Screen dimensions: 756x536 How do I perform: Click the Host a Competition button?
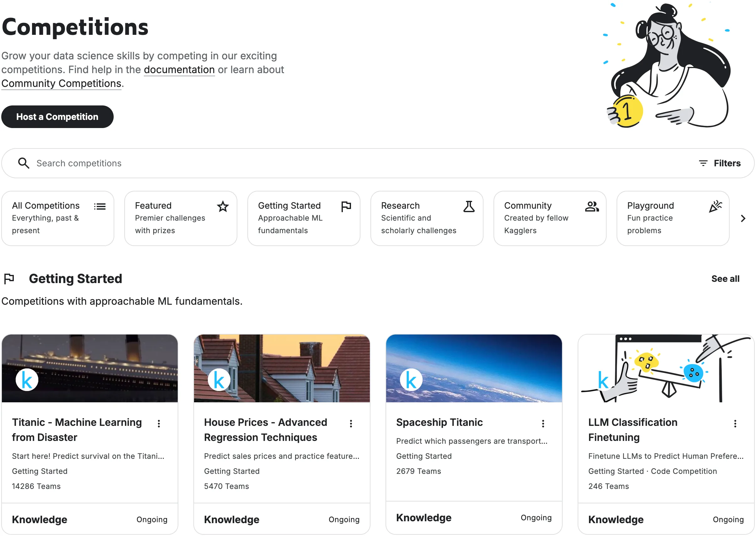point(57,116)
